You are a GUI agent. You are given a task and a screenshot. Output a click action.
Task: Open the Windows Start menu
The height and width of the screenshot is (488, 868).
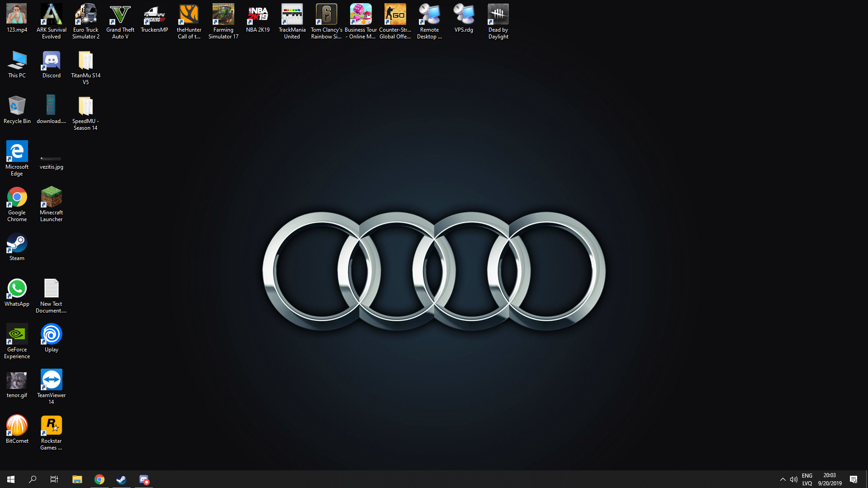11,479
